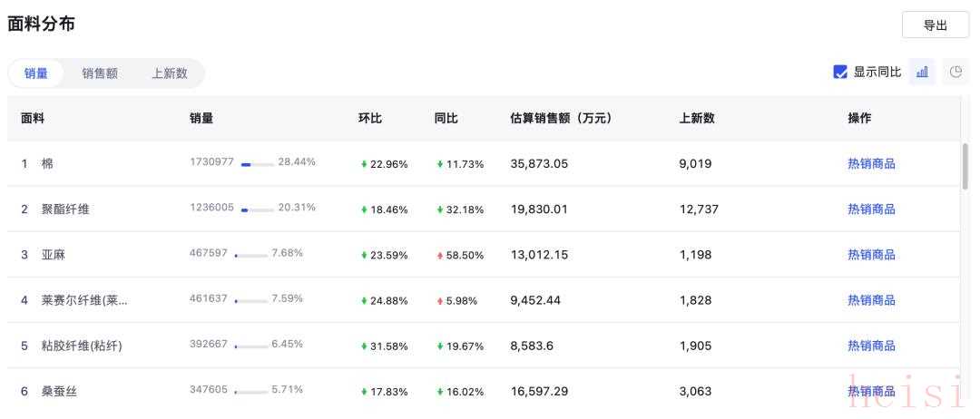
Task: Select the 销量 tab
Action: 36,73
